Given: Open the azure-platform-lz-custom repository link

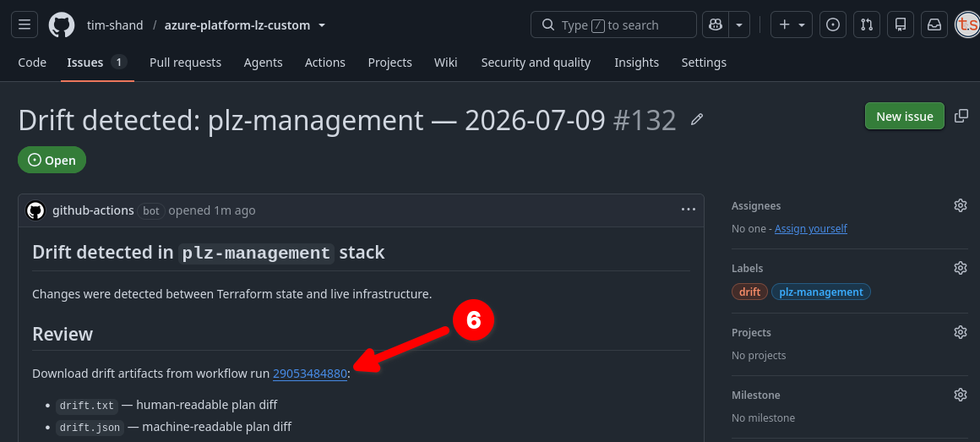Looking at the screenshot, I should (237, 25).
